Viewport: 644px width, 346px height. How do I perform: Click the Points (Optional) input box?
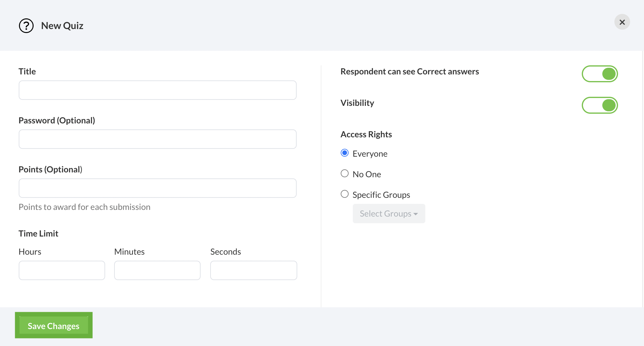(x=157, y=188)
